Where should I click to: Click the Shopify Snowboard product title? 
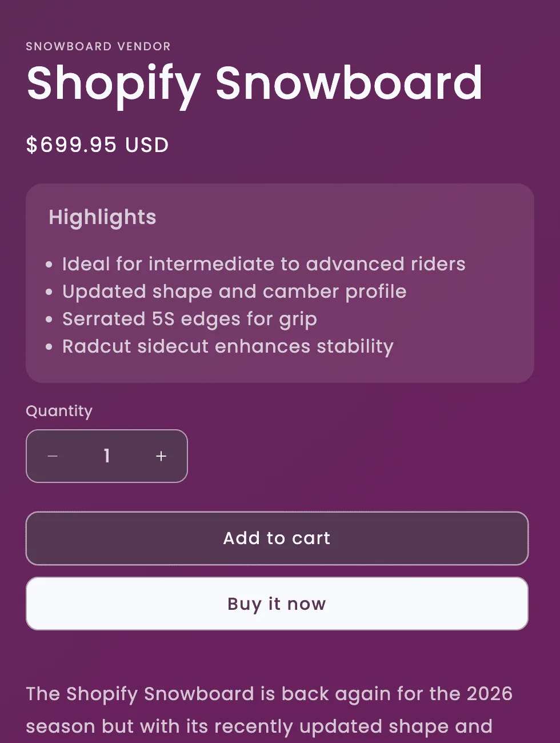pos(254,83)
